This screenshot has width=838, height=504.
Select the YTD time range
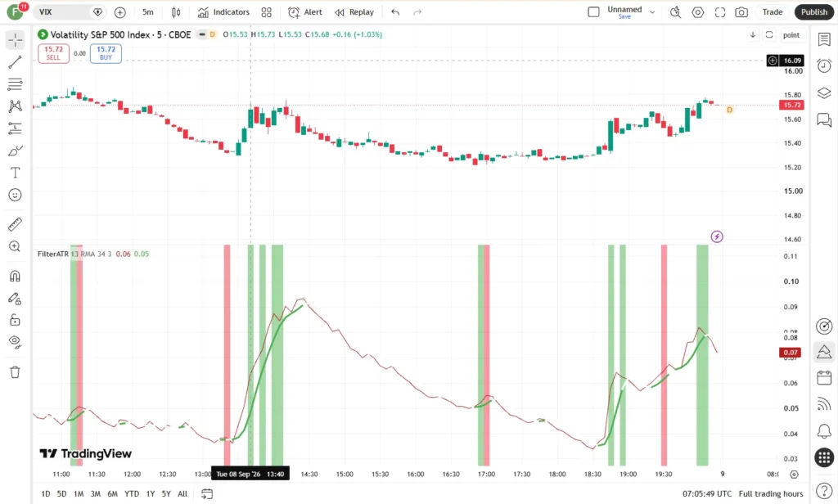132,494
